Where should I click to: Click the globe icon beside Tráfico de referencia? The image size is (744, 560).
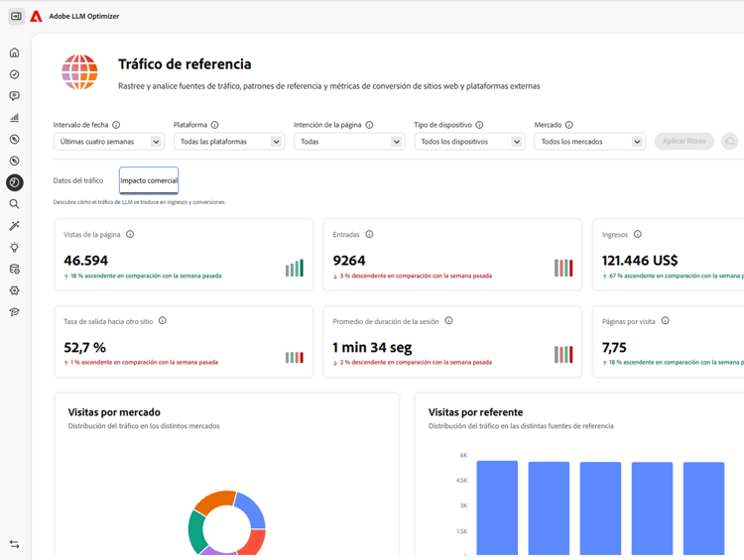79,72
